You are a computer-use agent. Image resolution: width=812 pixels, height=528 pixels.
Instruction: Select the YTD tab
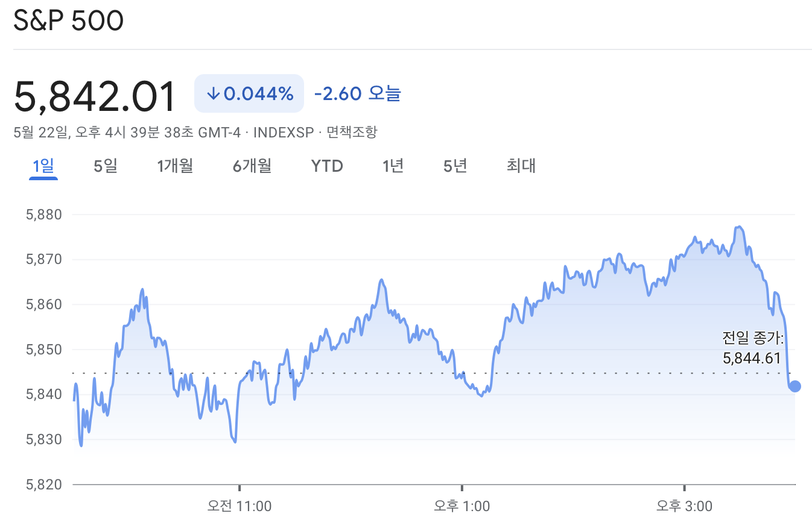point(327,166)
